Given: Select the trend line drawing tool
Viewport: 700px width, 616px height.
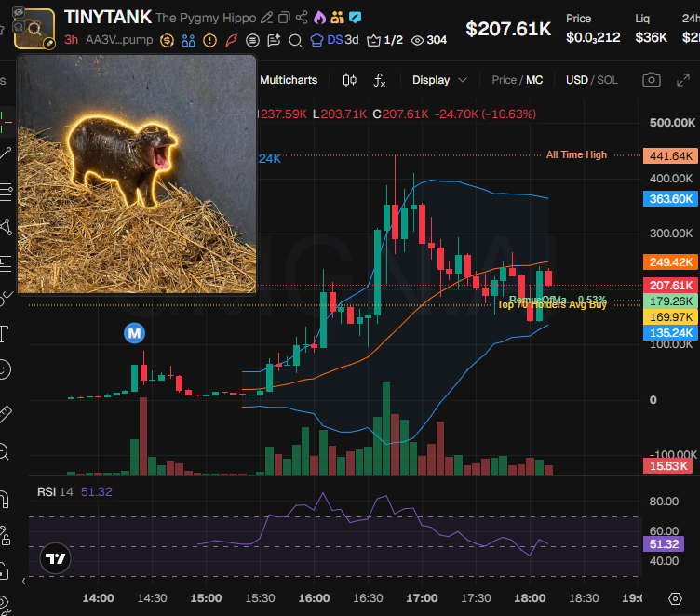Looking at the screenshot, I should click(6, 154).
